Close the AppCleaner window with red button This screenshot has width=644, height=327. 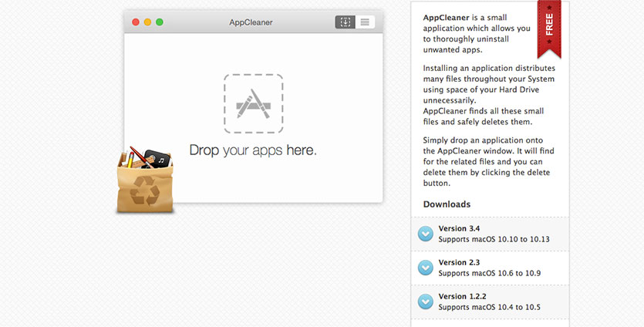pyautogui.click(x=136, y=22)
